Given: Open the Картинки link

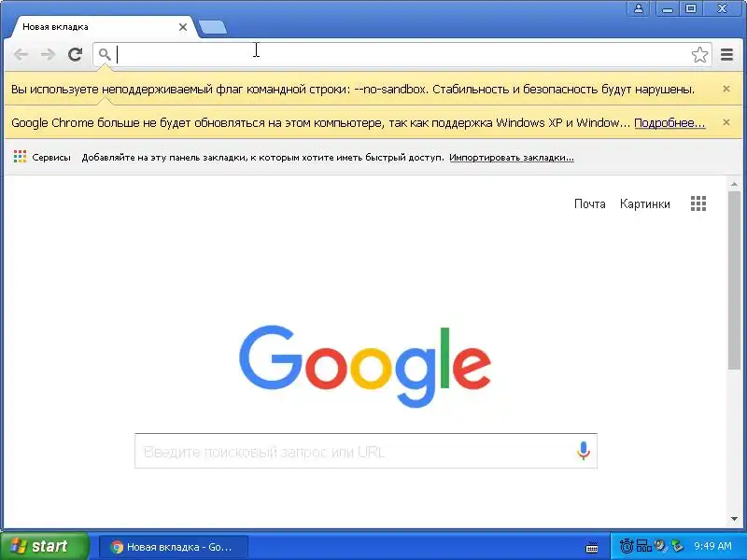Looking at the screenshot, I should pos(645,203).
